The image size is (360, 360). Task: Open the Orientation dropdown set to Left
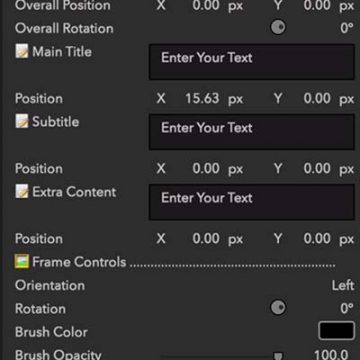(x=343, y=285)
